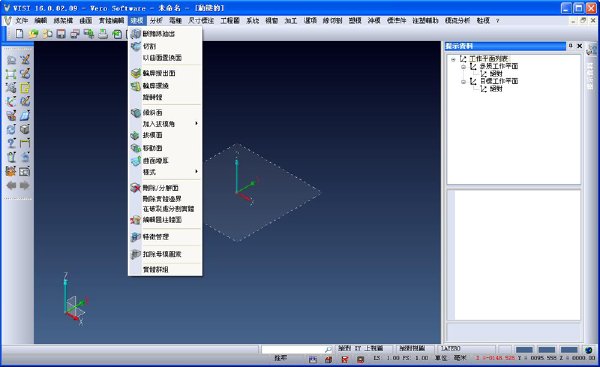The image size is (600, 367).
Task: Click the Save disk icon in toolbar
Action: [61, 34]
